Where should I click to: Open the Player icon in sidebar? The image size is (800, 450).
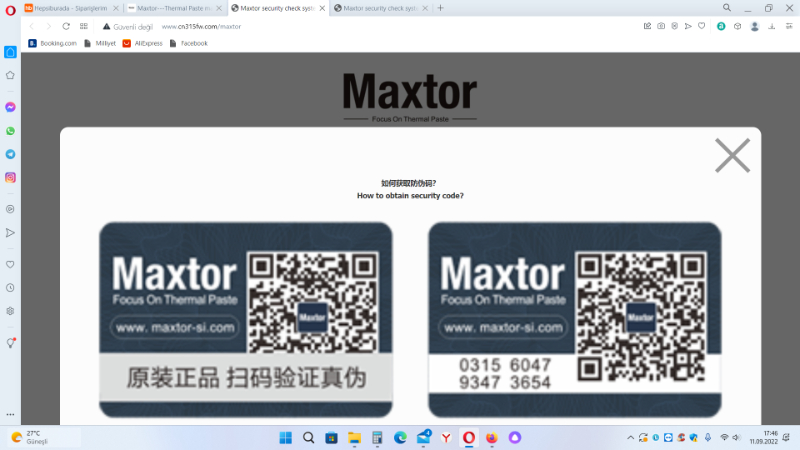tap(10, 209)
